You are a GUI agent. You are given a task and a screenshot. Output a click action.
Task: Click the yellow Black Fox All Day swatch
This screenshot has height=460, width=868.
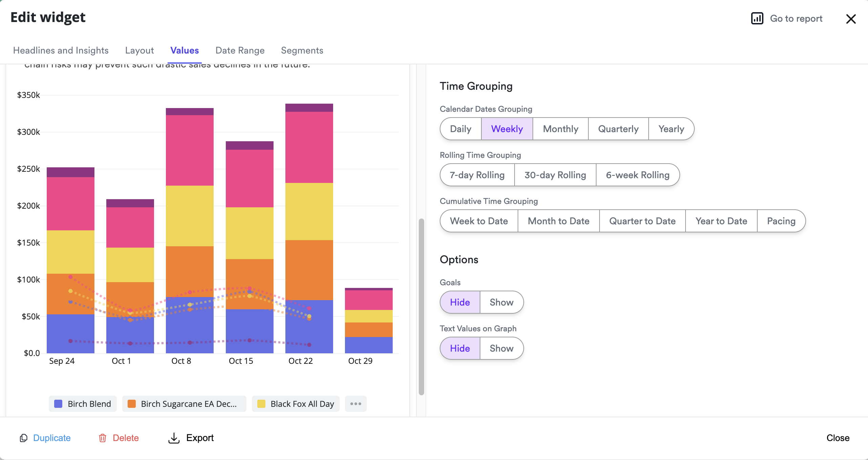tap(261, 404)
